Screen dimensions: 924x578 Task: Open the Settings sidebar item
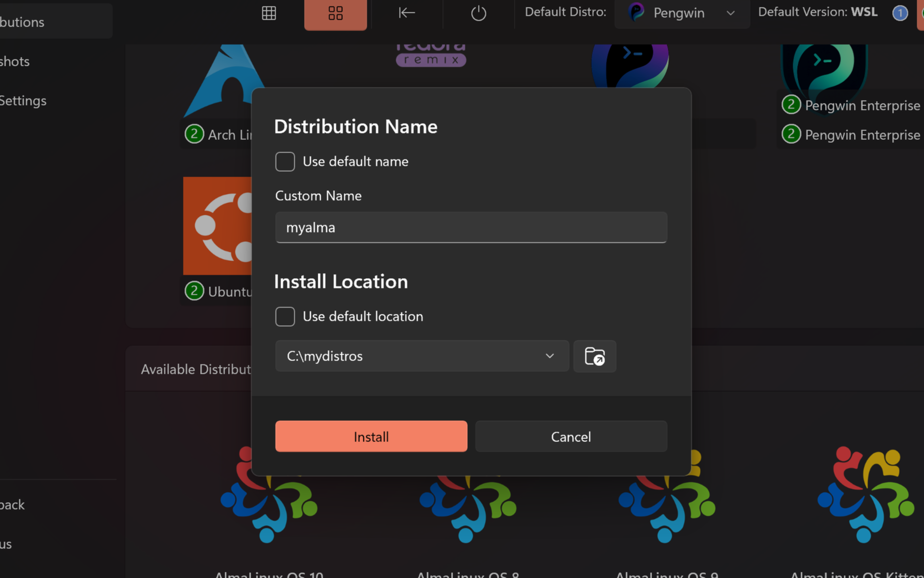[x=23, y=100]
